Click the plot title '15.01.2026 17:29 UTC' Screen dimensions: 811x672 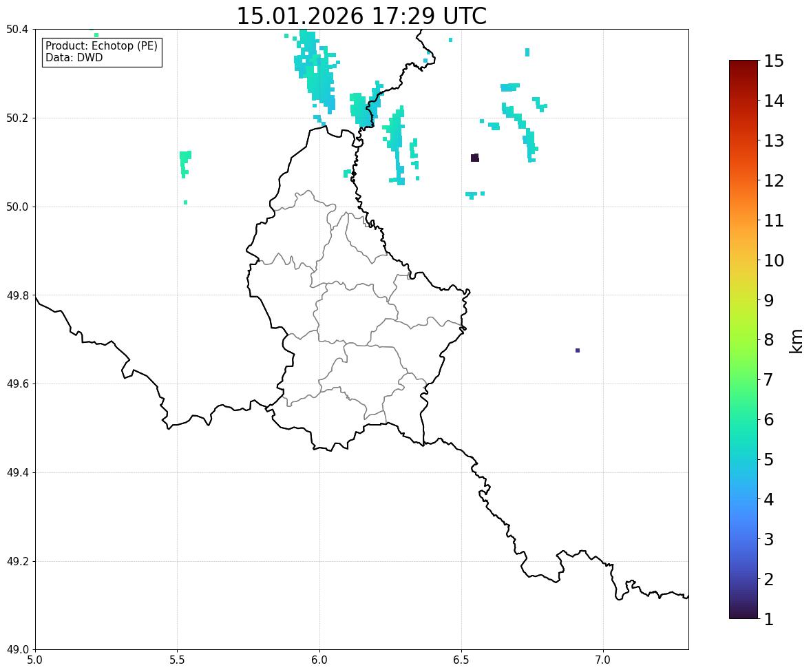coord(361,16)
